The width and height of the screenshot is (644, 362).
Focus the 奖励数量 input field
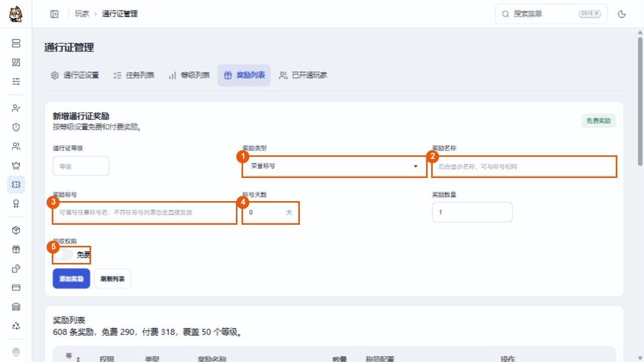pos(472,212)
